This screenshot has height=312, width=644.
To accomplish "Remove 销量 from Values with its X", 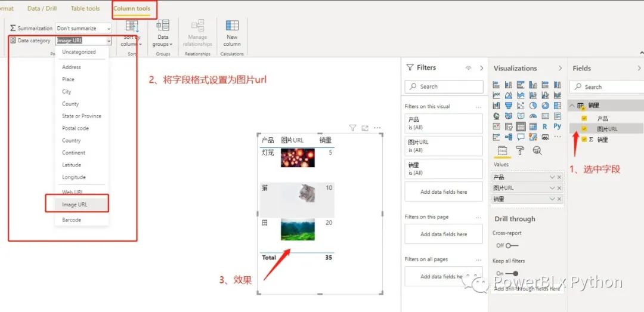I will [x=559, y=199].
